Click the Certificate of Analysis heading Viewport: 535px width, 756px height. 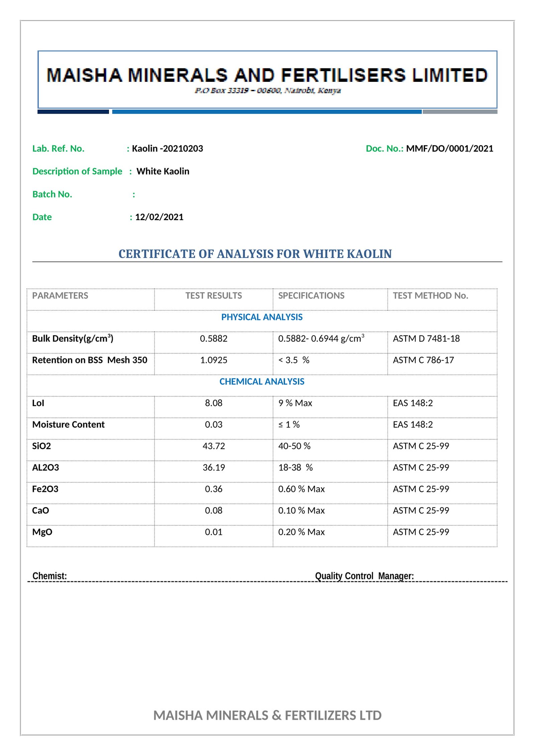255,254
